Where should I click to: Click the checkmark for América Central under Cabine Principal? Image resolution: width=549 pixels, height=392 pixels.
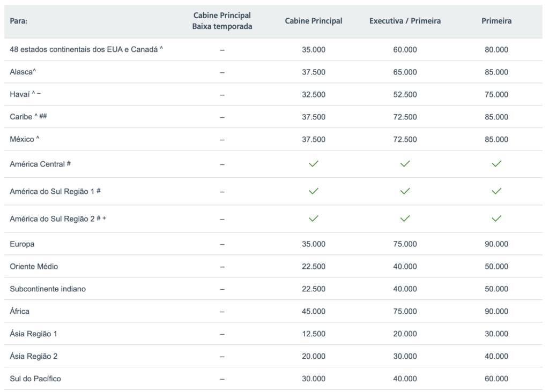[x=313, y=164]
